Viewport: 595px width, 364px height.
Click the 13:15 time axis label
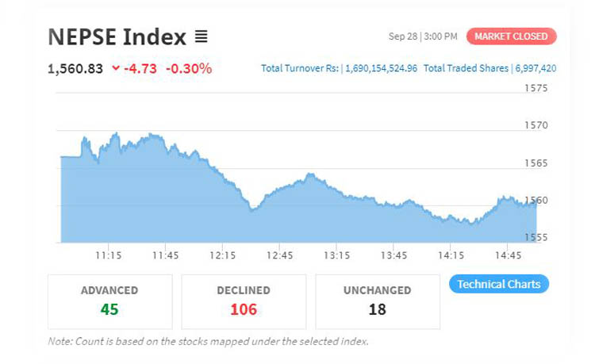pyautogui.click(x=336, y=255)
